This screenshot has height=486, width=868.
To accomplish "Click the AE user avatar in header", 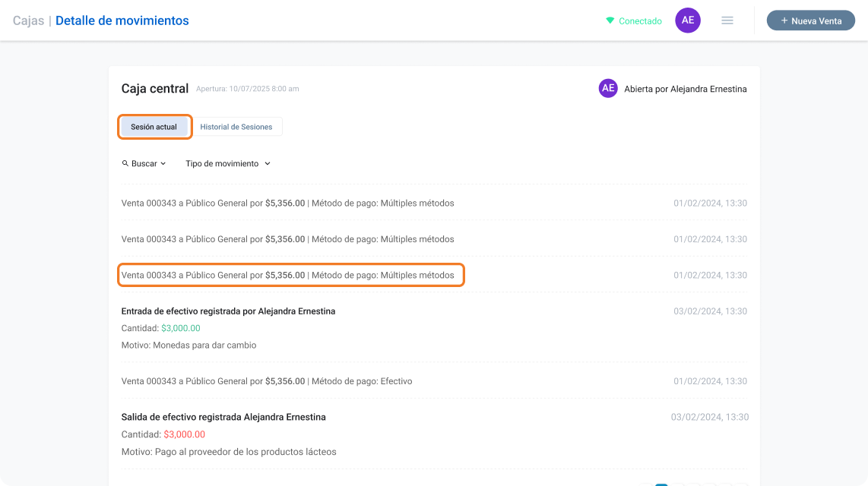I will click(x=688, y=21).
